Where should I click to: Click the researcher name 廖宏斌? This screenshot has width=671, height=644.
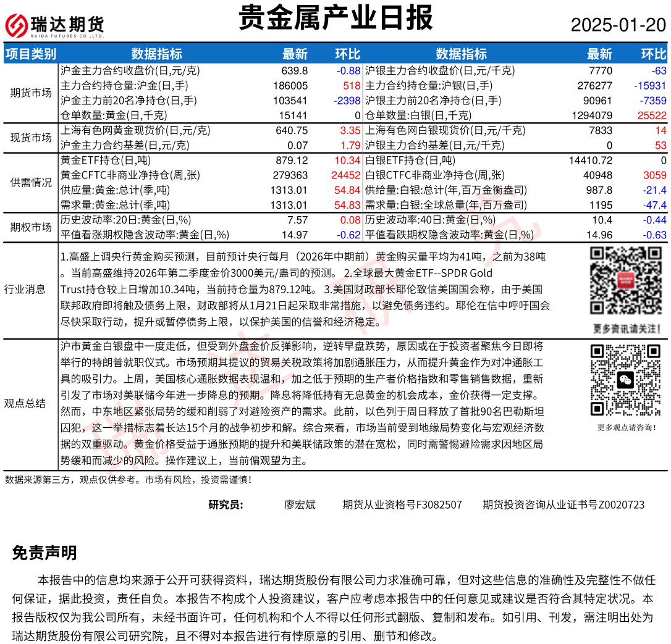300,504
